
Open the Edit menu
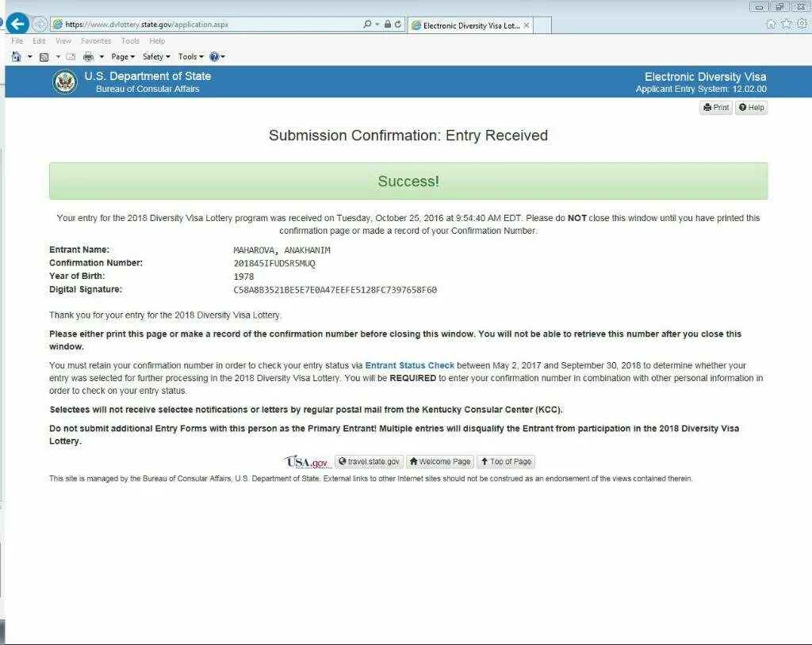39,41
